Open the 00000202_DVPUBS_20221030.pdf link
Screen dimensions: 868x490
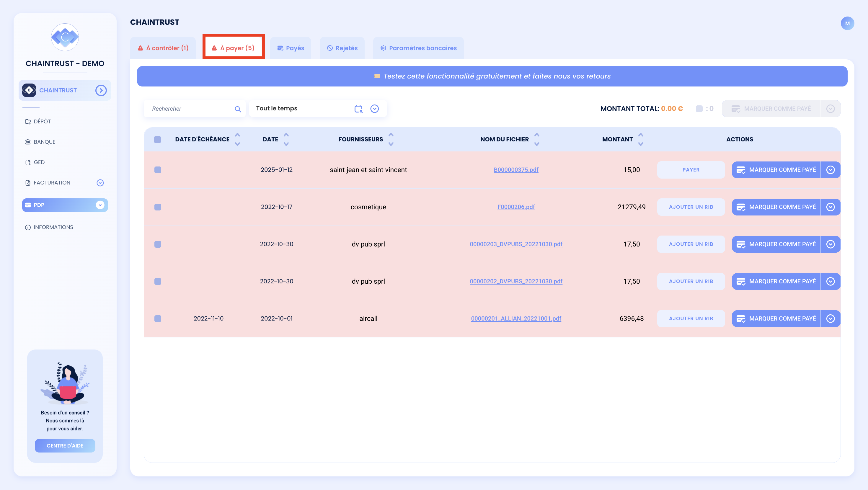516,281
